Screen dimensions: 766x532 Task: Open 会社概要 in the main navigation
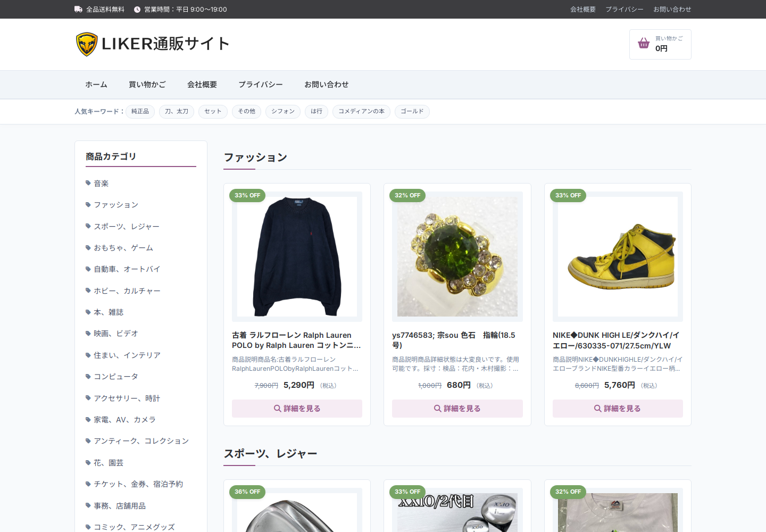(x=202, y=85)
